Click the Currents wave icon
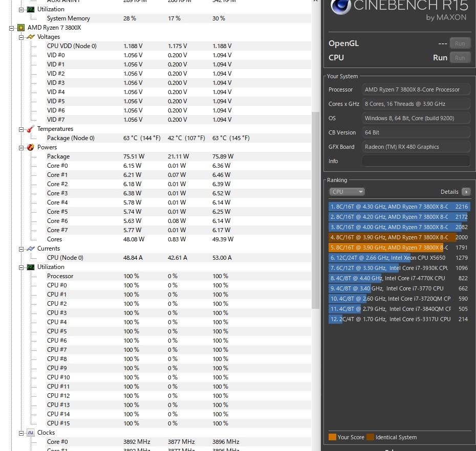476x451 pixels. coord(30,249)
